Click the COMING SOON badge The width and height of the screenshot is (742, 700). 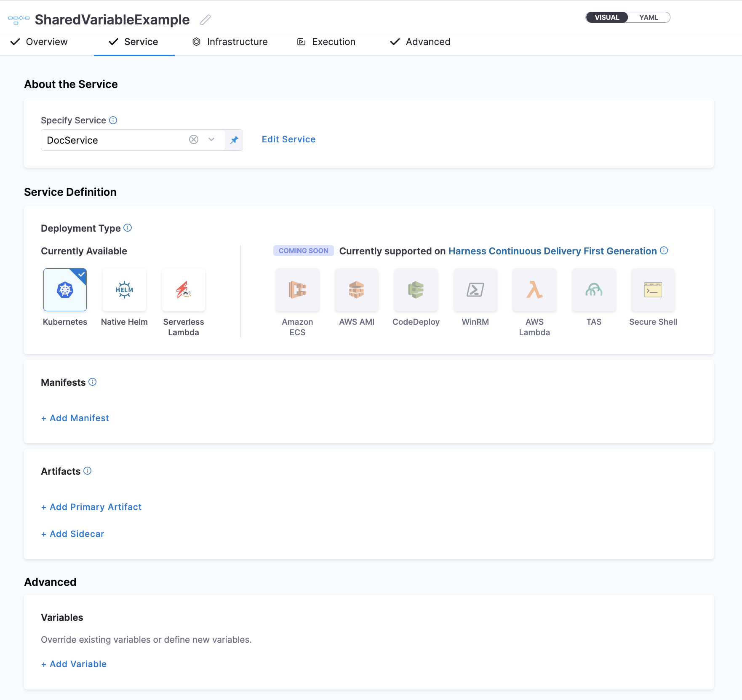(x=303, y=251)
